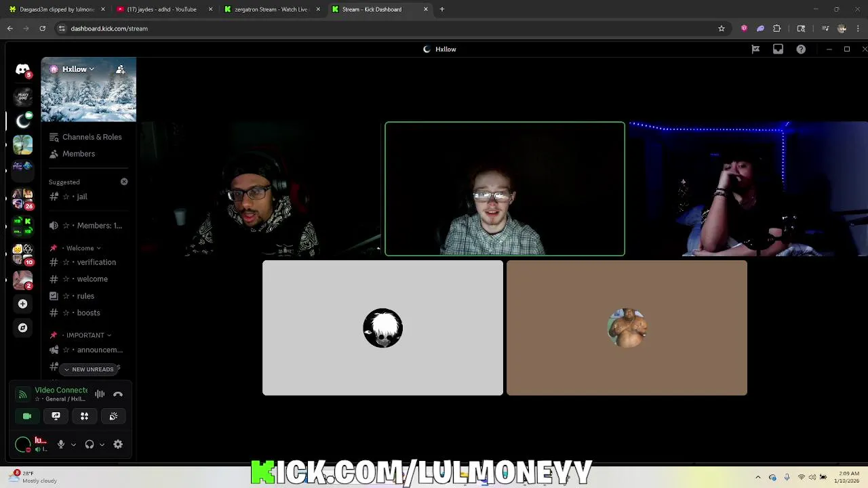The width and height of the screenshot is (868, 488).
Task: Select the center webcam tile with green border
Action: [x=505, y=189]
